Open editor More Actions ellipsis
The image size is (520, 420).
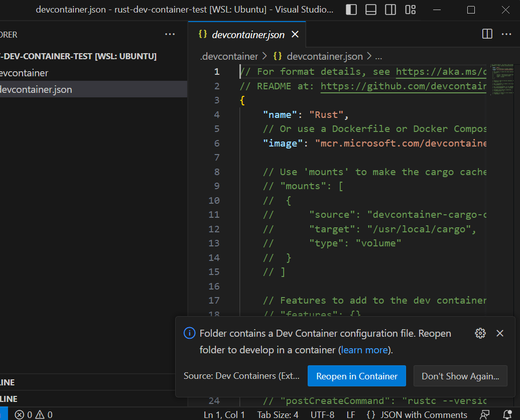506,34
